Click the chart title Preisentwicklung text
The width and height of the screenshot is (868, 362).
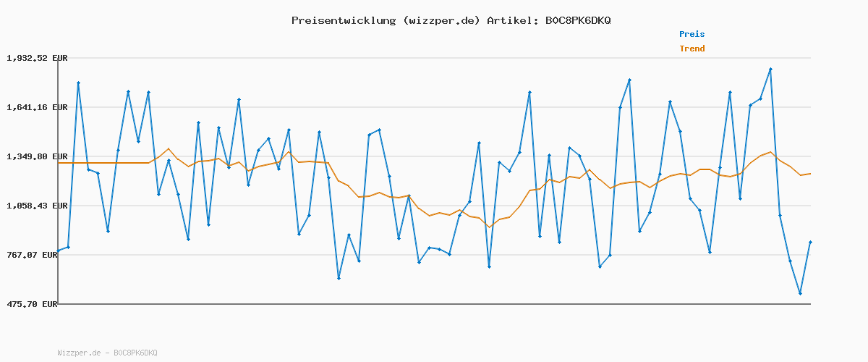(x=343, y=20)
